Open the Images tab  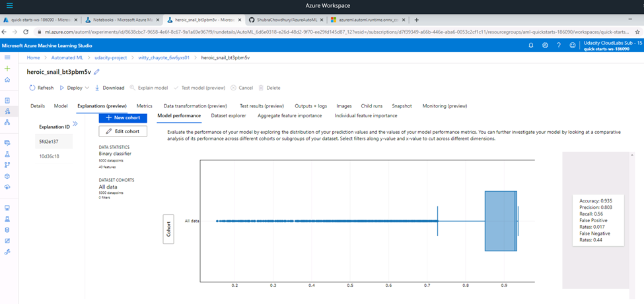(343, 106)
